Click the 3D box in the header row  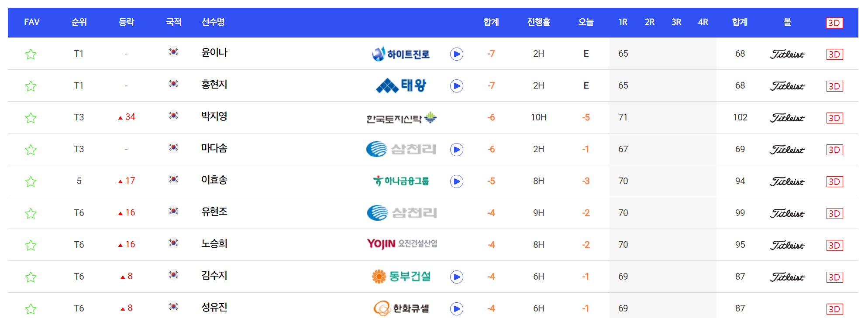pos(834,22)
